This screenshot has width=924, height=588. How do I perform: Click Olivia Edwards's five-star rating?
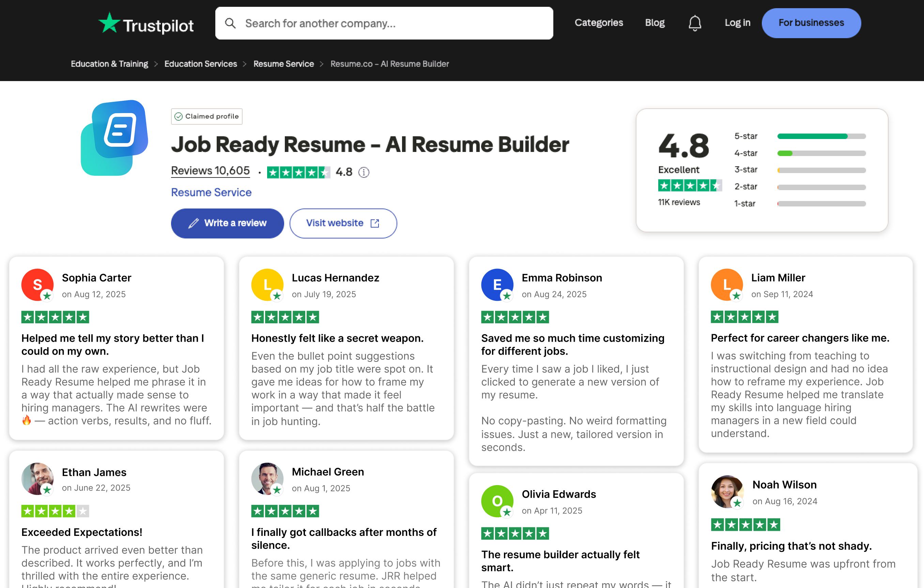coord(515,533)
